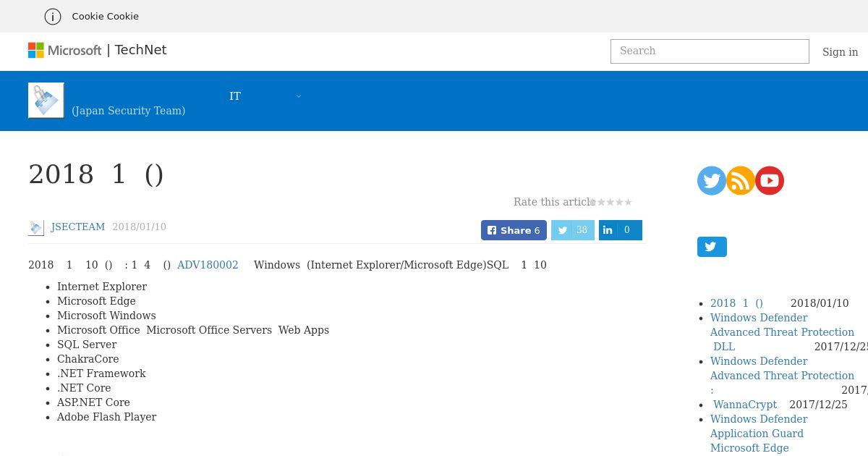Click the blue Twitter follow button

(x=712, y=247)
